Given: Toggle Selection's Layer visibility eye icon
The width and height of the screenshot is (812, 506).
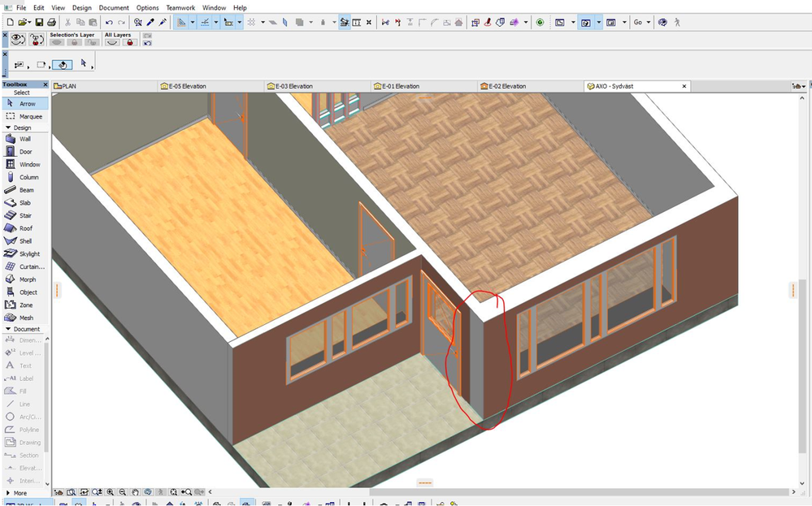Looking at the screenshot, I should pyautogui.click(x=55, y=41).
